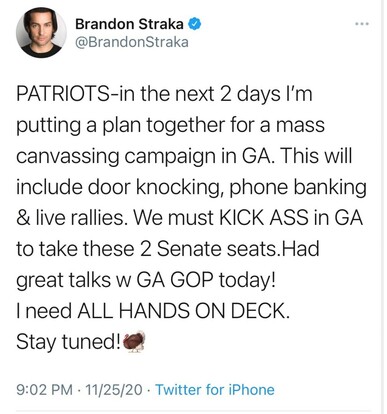
Task: Click the phone banking text
Action: click(x=298, y=187)
